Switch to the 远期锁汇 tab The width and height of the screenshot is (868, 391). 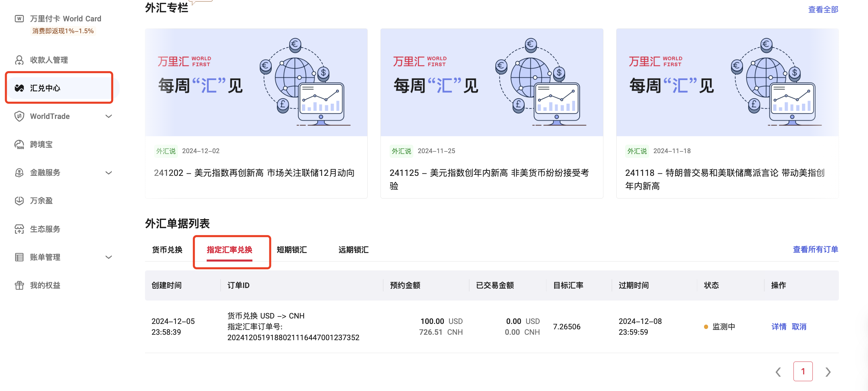pyautogui.click(x=353, y=250)
